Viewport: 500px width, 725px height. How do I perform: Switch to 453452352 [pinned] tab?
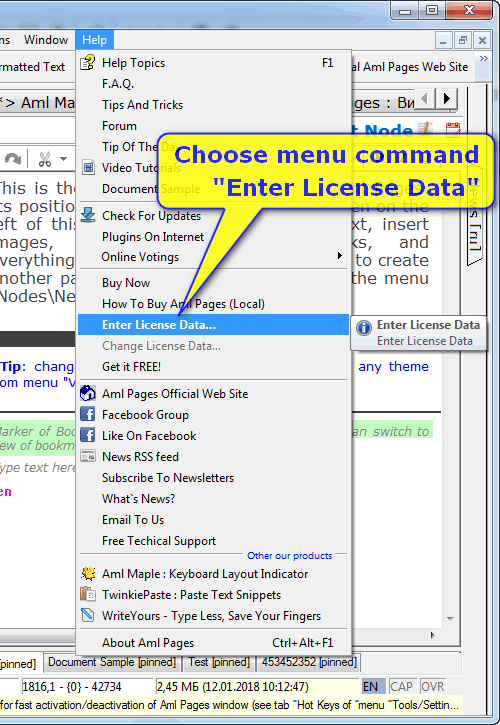point(309,662)
